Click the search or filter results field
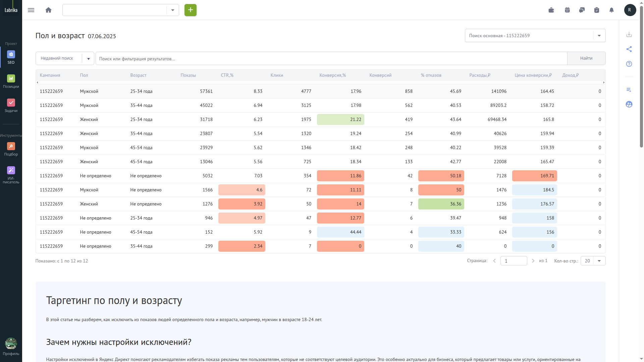 point(331,58)
